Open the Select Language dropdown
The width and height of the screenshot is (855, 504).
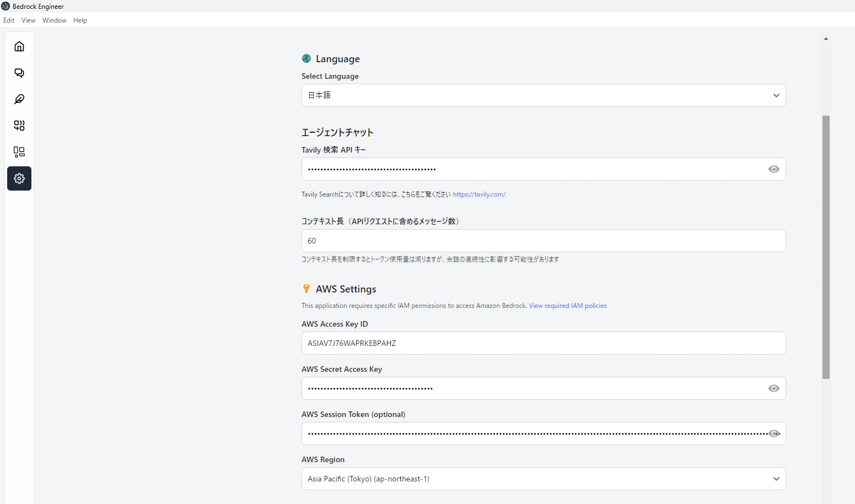point(544,95)
